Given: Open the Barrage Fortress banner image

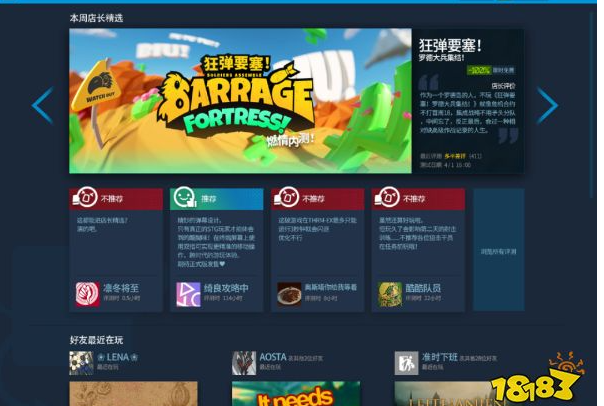Looking at the screenshot, I should pyautogui.click(x=240, y=101).
